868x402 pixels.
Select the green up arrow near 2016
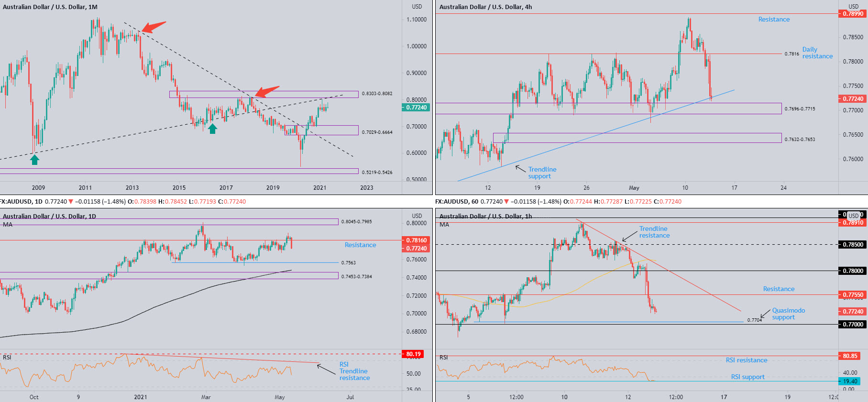pos(212,128)
